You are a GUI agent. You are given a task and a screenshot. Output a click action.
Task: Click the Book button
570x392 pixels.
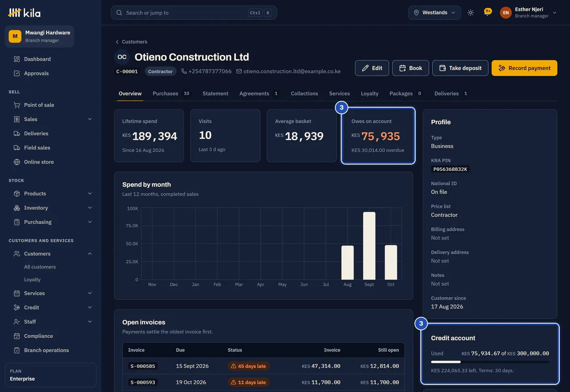click(x=410, y=68)
